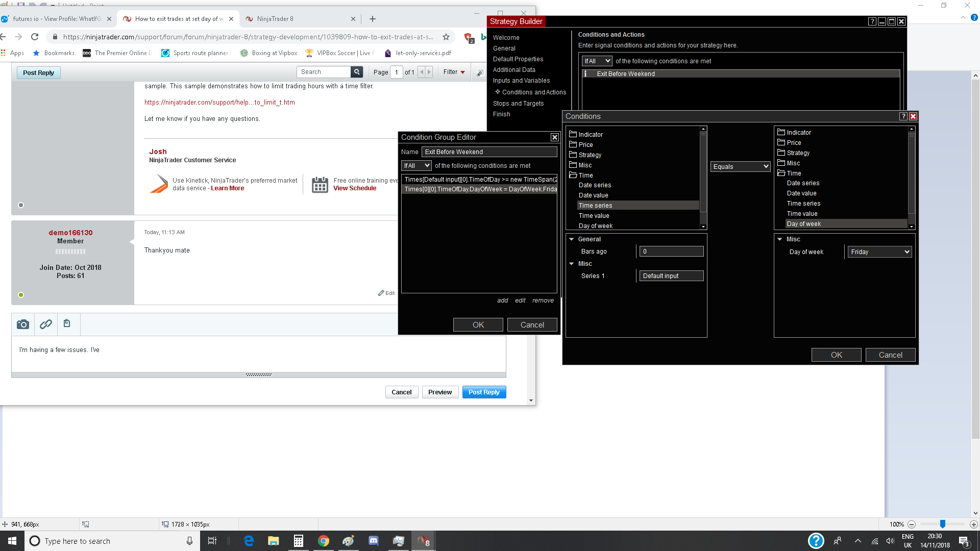This screenshot has width=980, height=551.
Task: Click the remove link in Condition Group Editor
Action: pyautogui.click(x=543, y=300)
